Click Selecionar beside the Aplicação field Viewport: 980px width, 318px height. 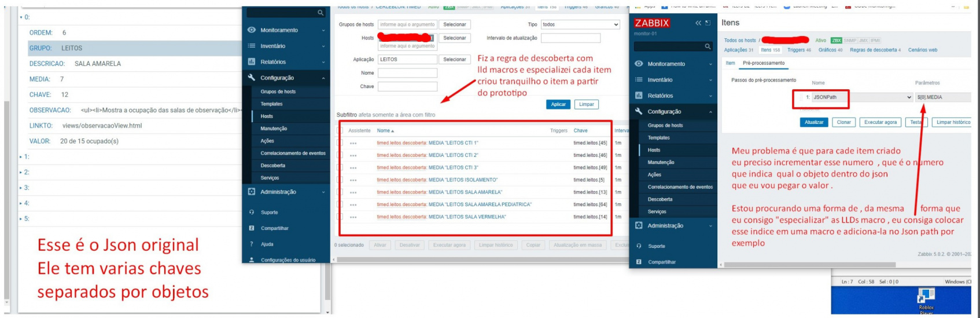tap(455, 59)
